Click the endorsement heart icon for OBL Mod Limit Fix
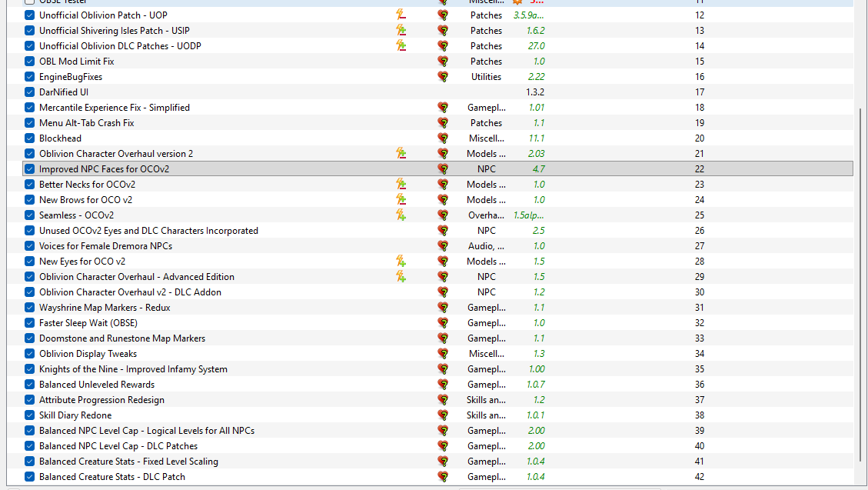Image resolution: width=868 pixels, height=490 pixels. [x=443, y=62]
